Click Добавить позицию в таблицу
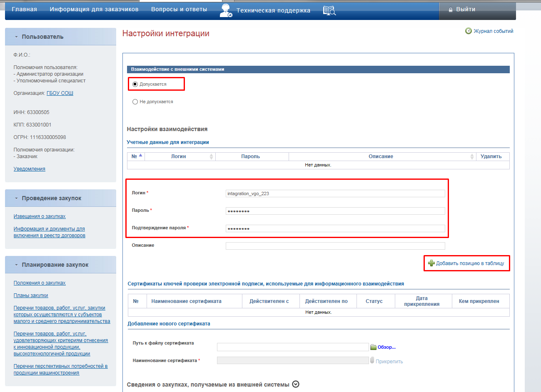 pyautogui.click(x=470, y=263)
